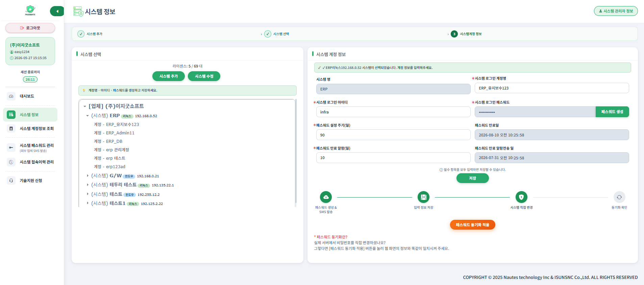The width and height of the screenshot is (644, 285).
Task: Expand the G/W system node
Action: click(88, 176)
